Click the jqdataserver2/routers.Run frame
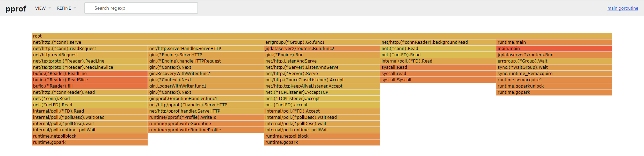 [x=554, y=55]
